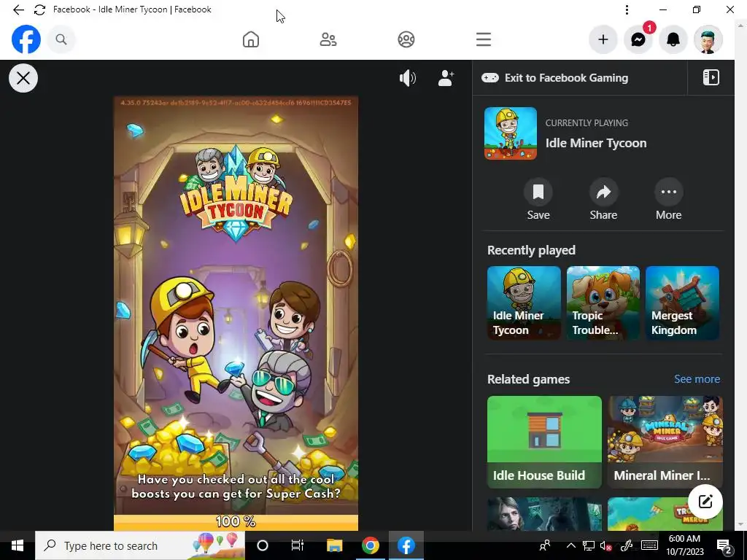Open the profile avatar account menu

point(708,39)
